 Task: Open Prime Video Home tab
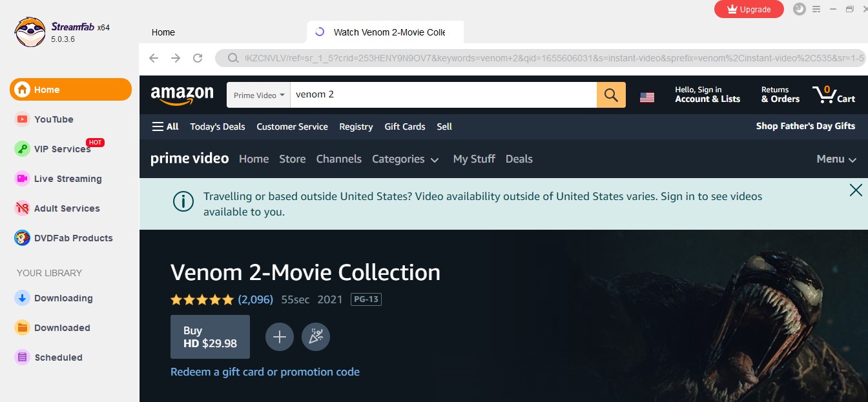click(x=254, y=159)
